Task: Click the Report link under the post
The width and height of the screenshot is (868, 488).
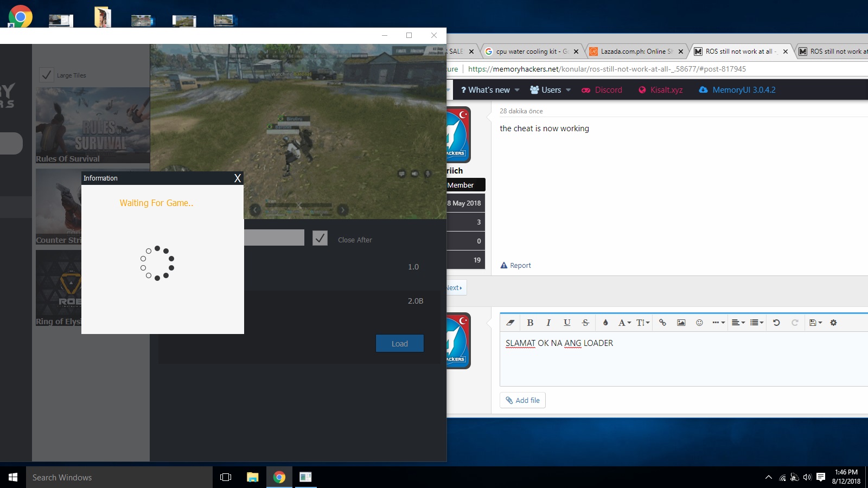Action: pos(515,265)
